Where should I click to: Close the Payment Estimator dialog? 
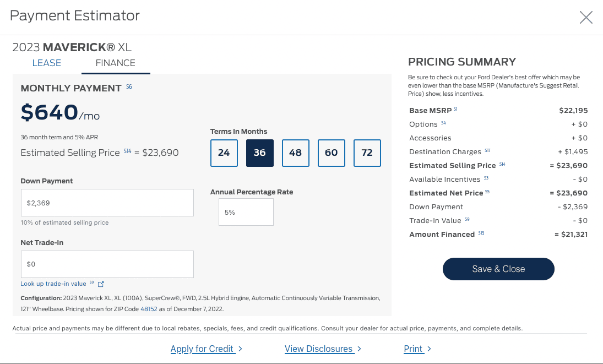pyautogui.click(x=586, y=17)
